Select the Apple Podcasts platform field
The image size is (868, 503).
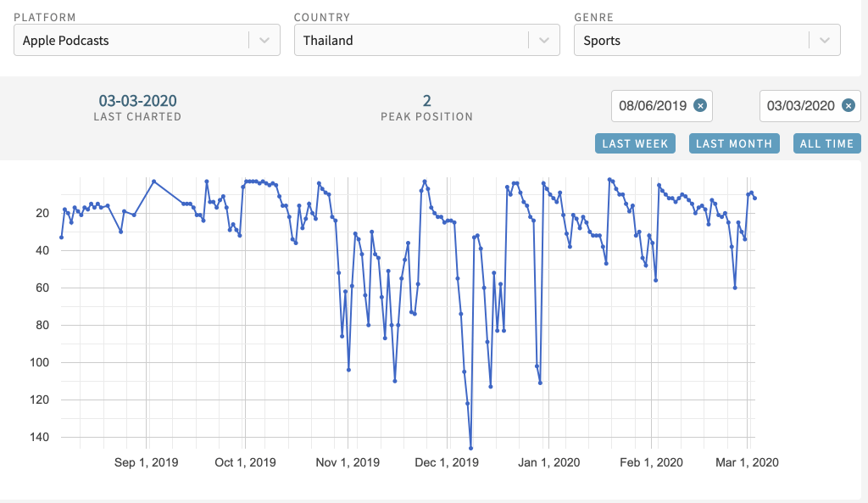point(131,40)
